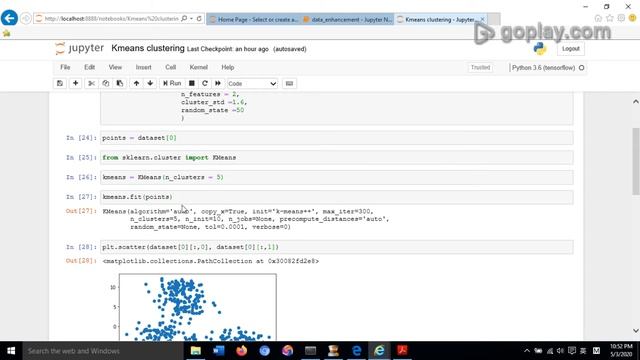Click scroll down arrow of notebook scrollbar
The image size is (640, 360).
point(636,331)
